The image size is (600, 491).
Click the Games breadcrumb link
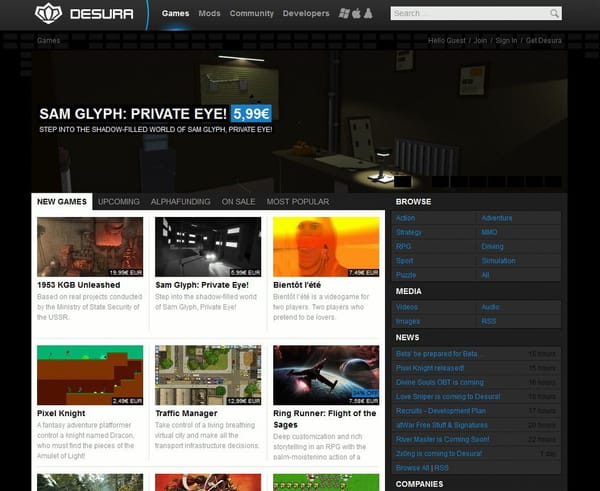[x=49, y=41]
